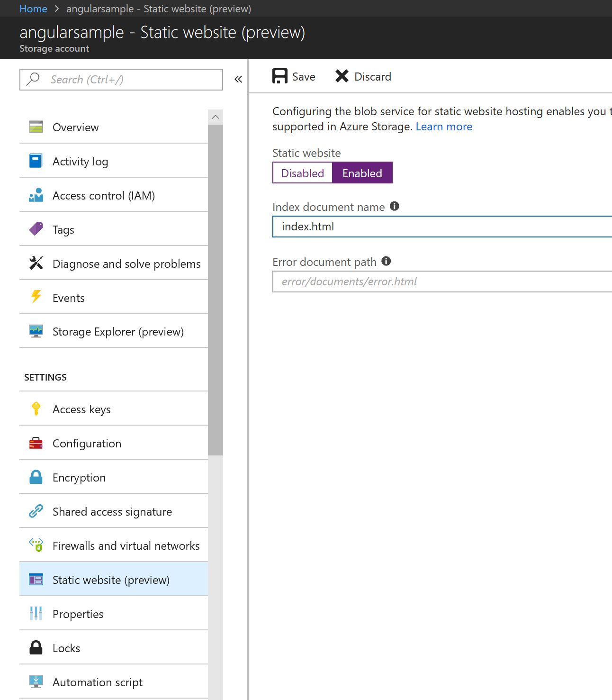The image size is (612, 700).
Task: Click the Error document path input field
Action: pos(442,282)
